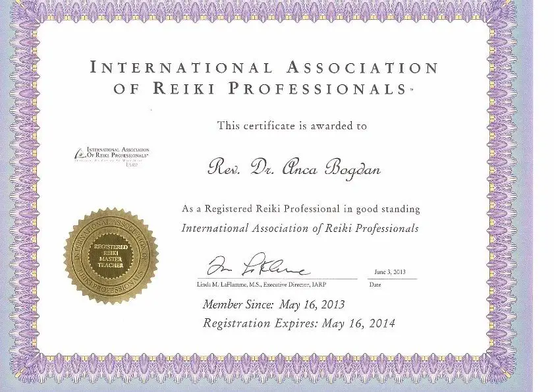Click the small IARP logo beside the name
This screenshot has width=554, height=392.
111,157
